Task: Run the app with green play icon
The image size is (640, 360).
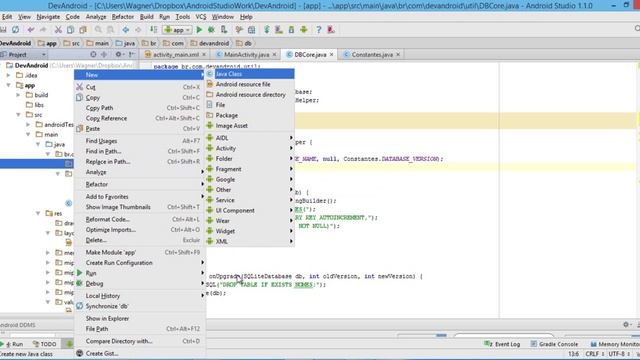Action: (x=199, y=30)
